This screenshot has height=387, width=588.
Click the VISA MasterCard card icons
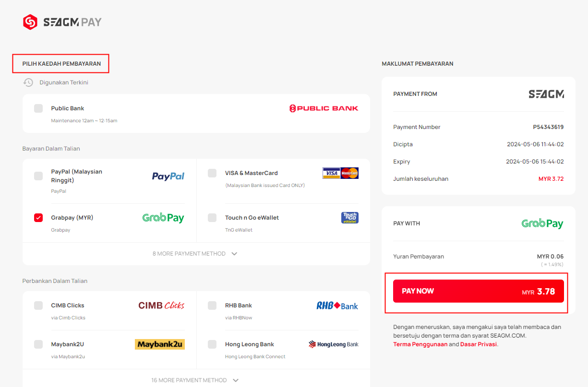click(x=340, y=173)
